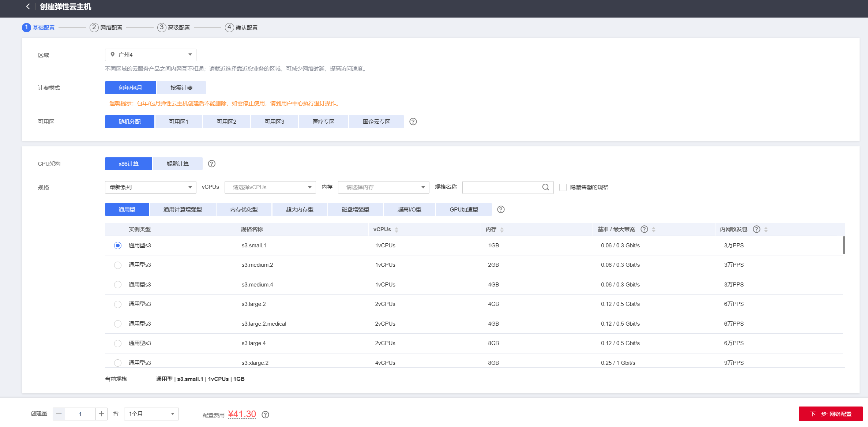Select 按需计费 billing mode
Viewport: 868px width, 427px height.
(181, 88)
